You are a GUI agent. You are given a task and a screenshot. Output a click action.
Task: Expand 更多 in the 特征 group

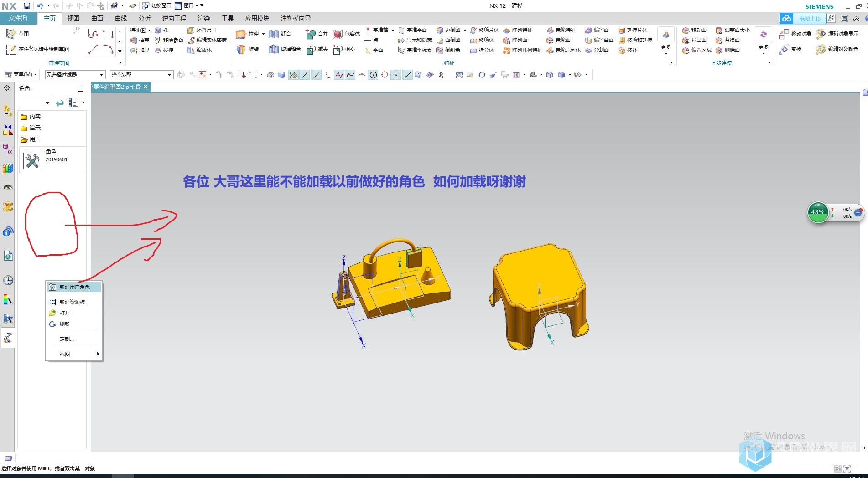coord(666,42)
